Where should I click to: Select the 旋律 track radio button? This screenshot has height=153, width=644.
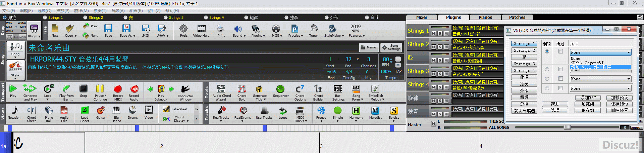point(246,17)
